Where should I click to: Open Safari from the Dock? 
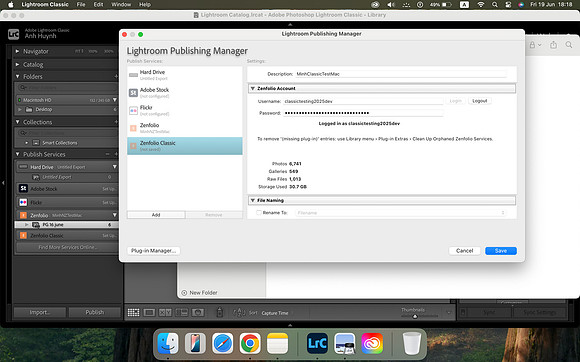(x=223, y=344)
